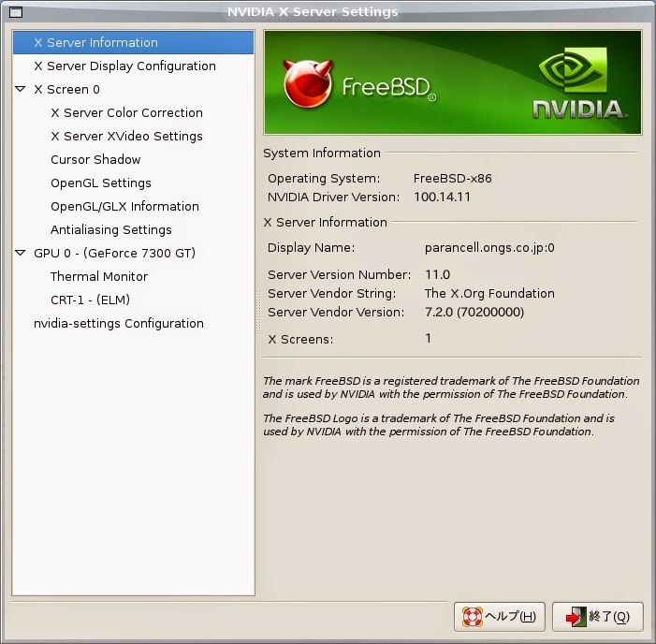Click the red exit arrow icon
Screen dimensions: 656x644
pyautogui.click(x=576, y=617)
